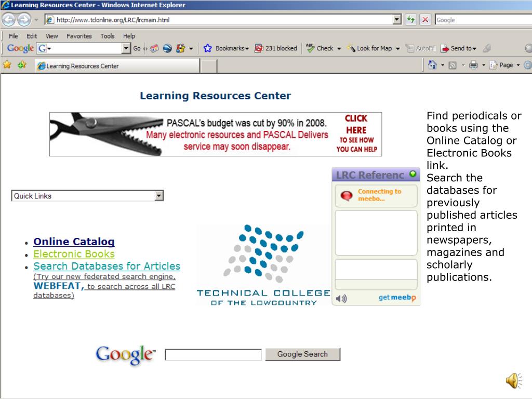
Task: Open Search Databases for Articles link
Action: (x=107, y=266)
